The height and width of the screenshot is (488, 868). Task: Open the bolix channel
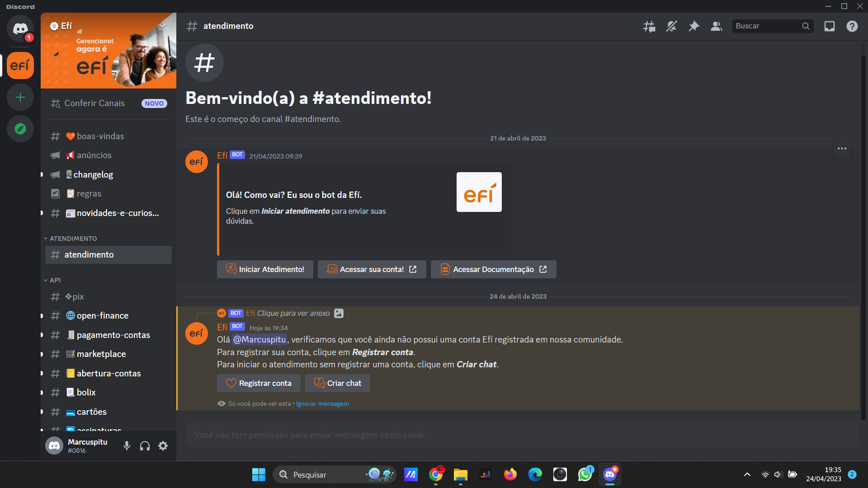pyautogui.click(x=108, y=393)
